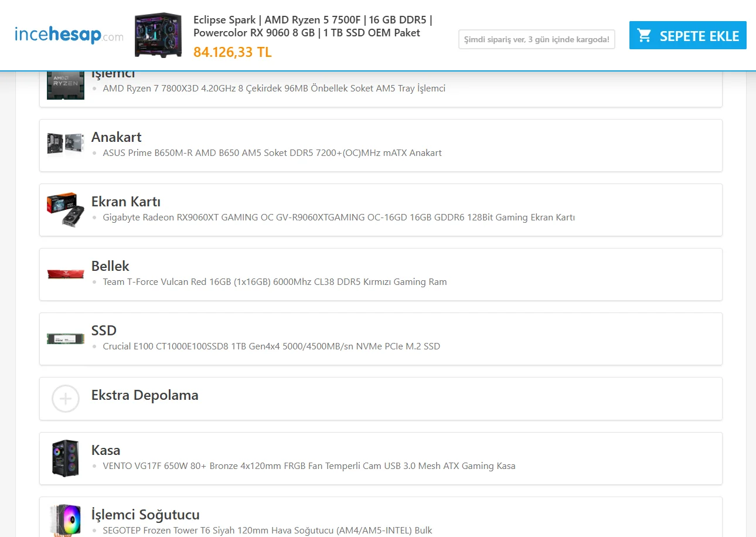
Task: Expand the Anakart component row
Action: tap(381, 145)
